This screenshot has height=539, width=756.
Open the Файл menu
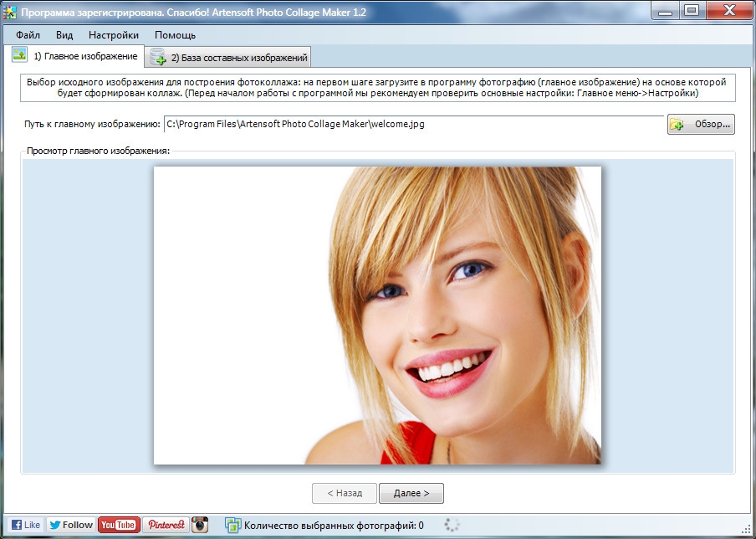28,35
